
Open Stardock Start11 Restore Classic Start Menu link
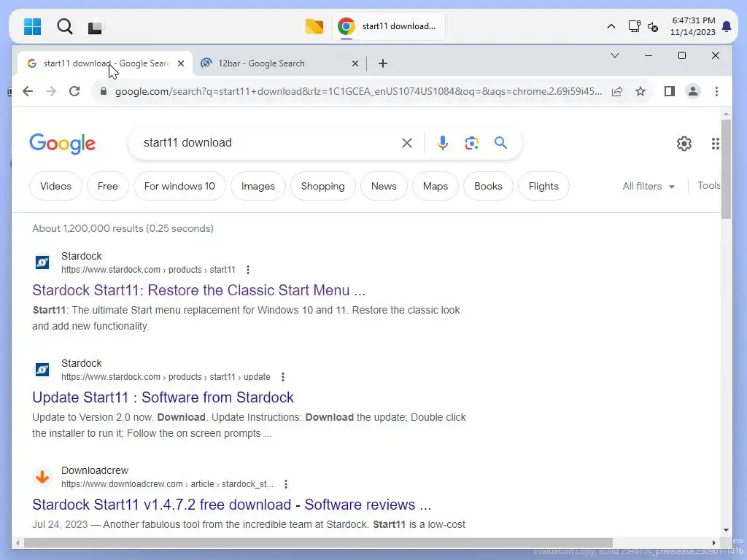[199, 290]
